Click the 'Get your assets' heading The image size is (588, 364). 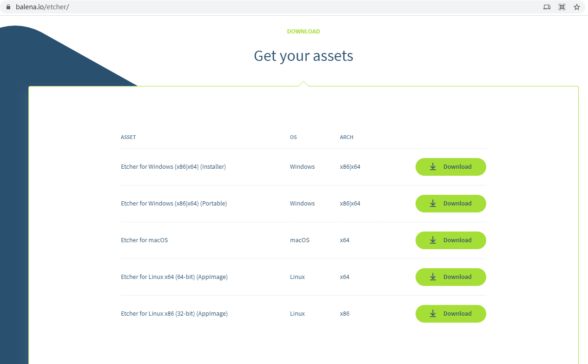tap(304, 56)
